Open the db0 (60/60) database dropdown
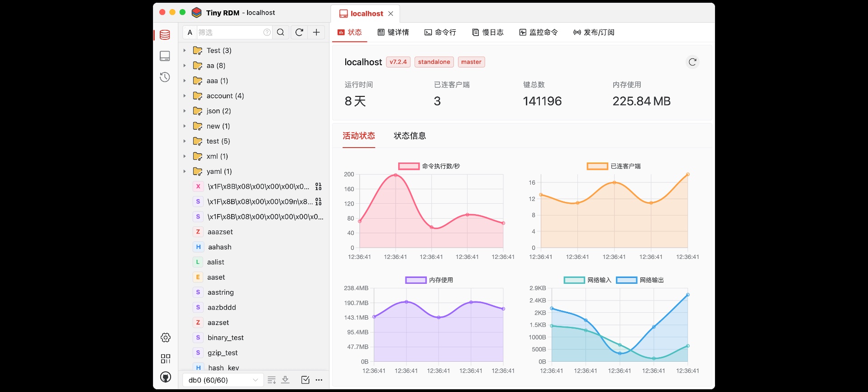This screenshot has width=868, height=392. tap(223, 380)
